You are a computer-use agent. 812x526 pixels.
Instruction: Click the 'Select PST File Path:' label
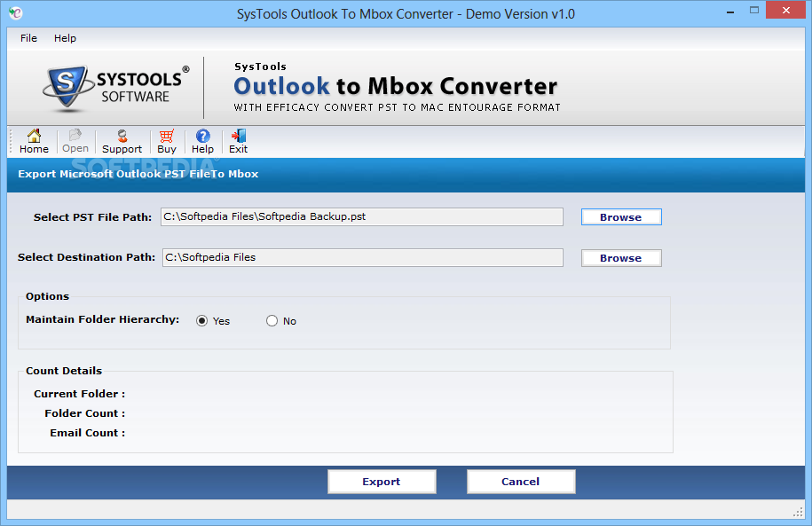click(92, 217)
